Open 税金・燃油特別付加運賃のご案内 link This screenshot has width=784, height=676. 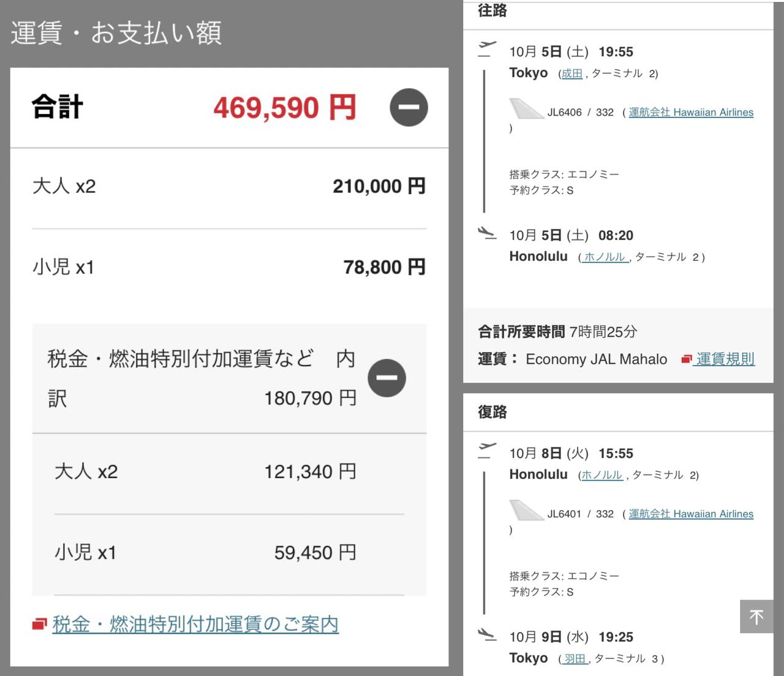pyautogui.click(x=195, y=624)
